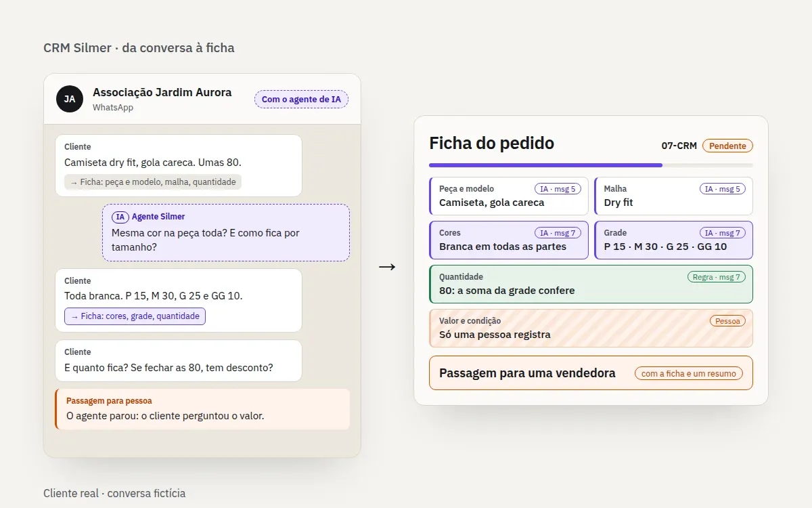Screen dimensions: 812x508
Task: Click the 'IA · msg 5' badge on Peça e modelo
Action: [x=558, y=189]
